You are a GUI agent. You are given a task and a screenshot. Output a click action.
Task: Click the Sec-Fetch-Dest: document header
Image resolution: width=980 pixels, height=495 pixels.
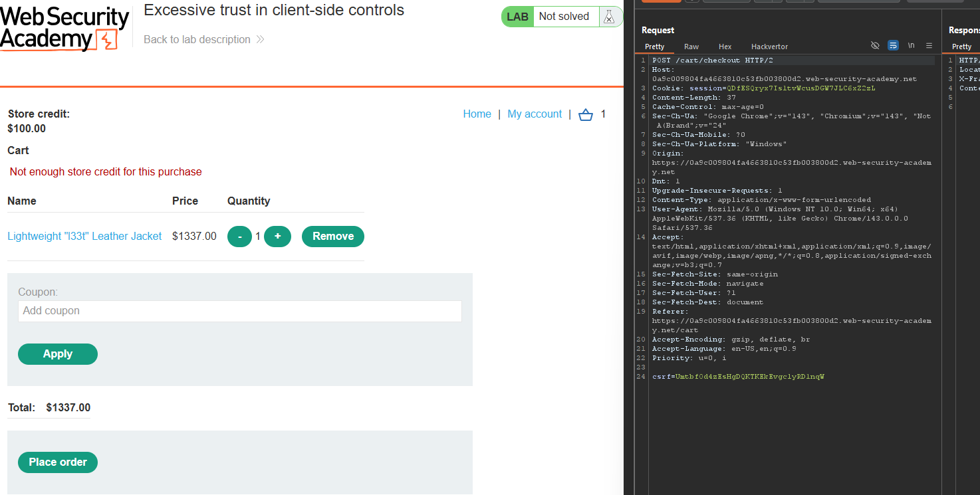click(x=708, y=302)
